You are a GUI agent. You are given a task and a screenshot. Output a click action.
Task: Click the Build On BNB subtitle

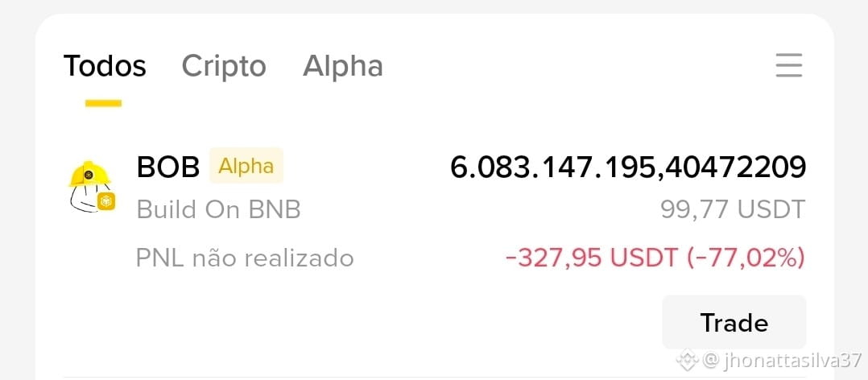click(x=219, y=209)
